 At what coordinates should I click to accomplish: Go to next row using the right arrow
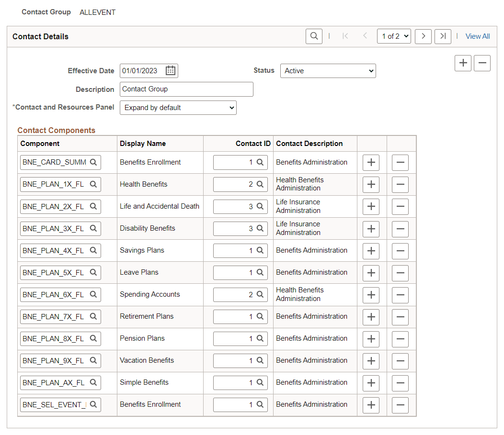point(423,36)
